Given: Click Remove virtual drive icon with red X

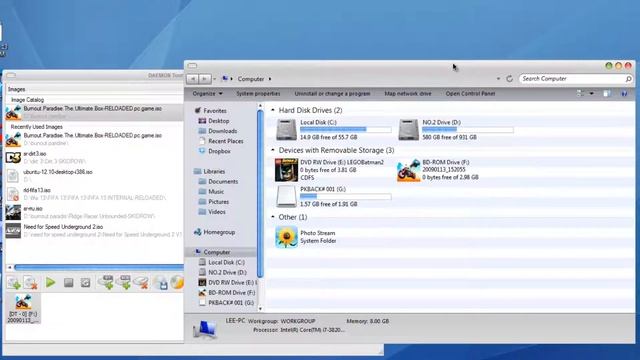Looking at the screenshot, I should tap(141, 282).
